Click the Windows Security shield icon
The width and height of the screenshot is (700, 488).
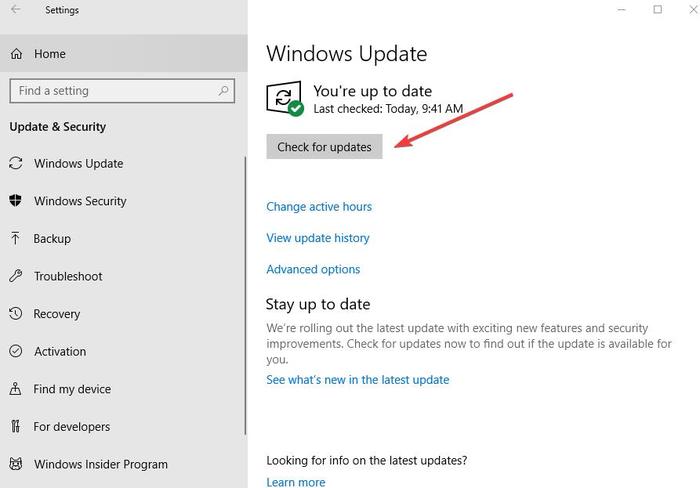click(x=16, y=201)
